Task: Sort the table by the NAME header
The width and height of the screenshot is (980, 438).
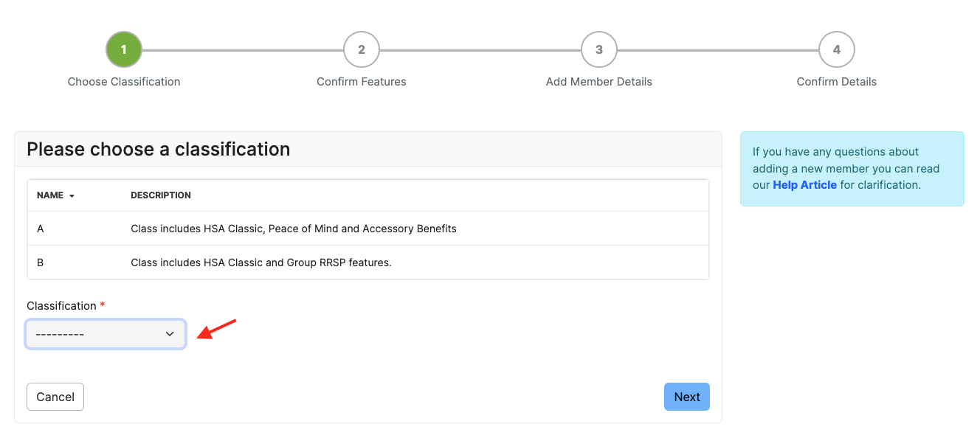Action: click(50, 195)
